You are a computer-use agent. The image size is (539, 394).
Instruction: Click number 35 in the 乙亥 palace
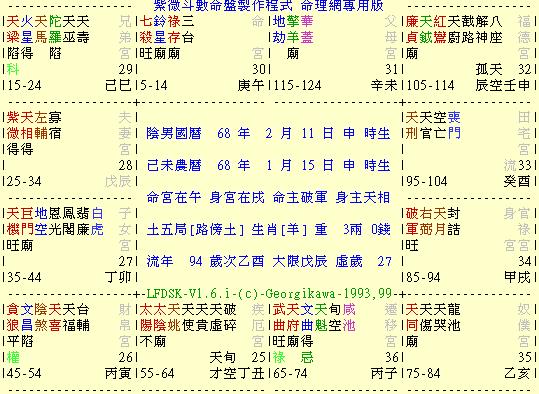[x=525, y=358]
